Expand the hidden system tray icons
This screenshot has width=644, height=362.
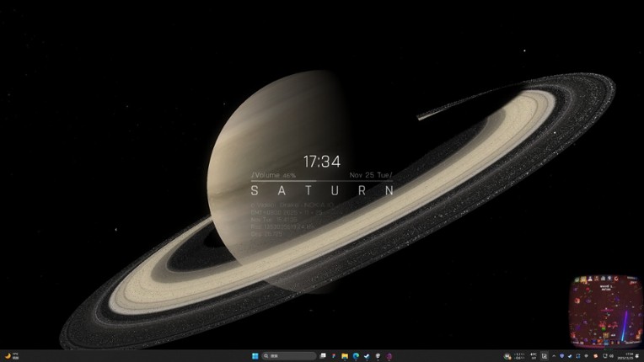tap(554, 356)
